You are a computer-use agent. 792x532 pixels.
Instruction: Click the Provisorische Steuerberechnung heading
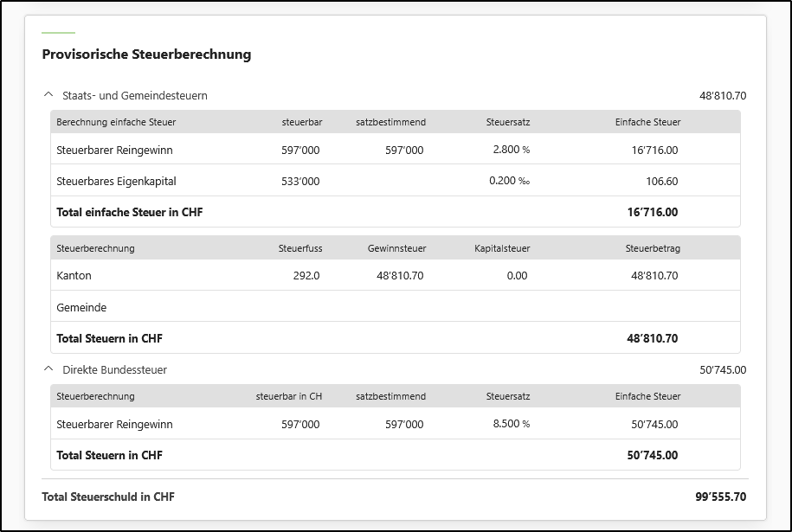click(146, 54)
